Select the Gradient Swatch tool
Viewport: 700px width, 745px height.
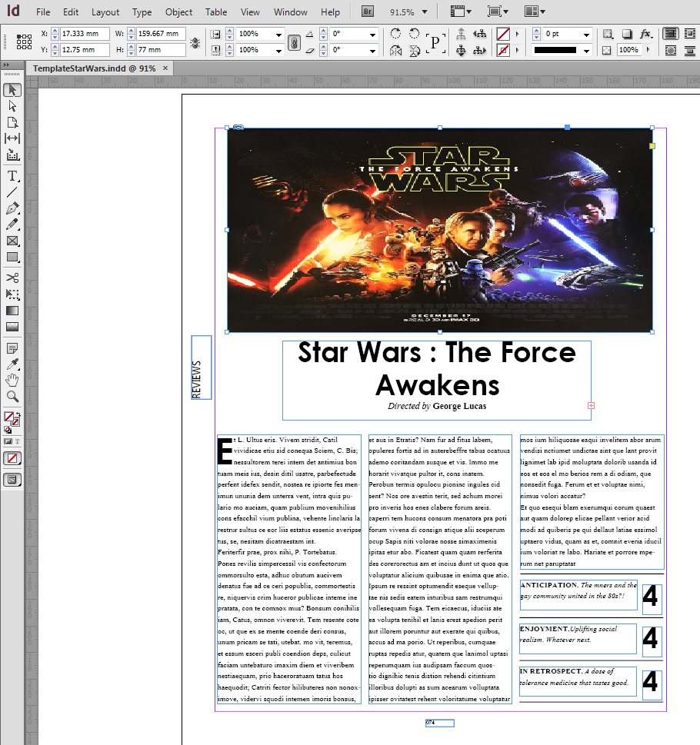[x=12, y=311]
